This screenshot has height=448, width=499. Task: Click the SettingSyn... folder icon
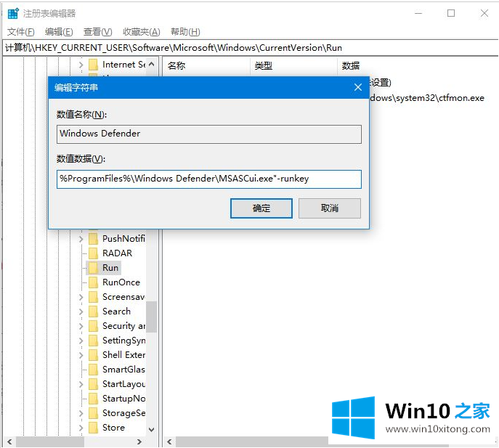(93, 341)
